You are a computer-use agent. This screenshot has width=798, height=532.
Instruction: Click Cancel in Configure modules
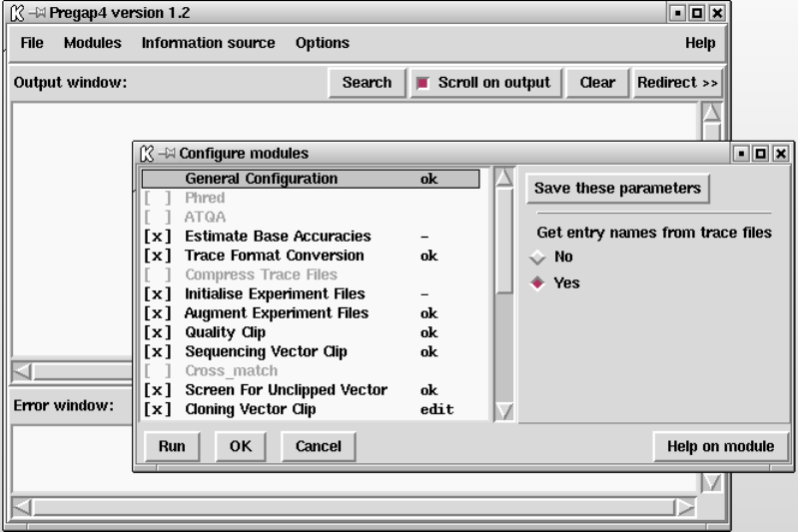click(x=318, y=446)
